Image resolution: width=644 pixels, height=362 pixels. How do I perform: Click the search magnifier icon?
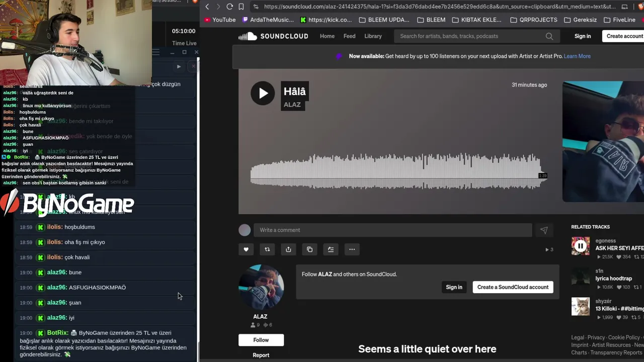pyautogui.click(x=549, y=36)
